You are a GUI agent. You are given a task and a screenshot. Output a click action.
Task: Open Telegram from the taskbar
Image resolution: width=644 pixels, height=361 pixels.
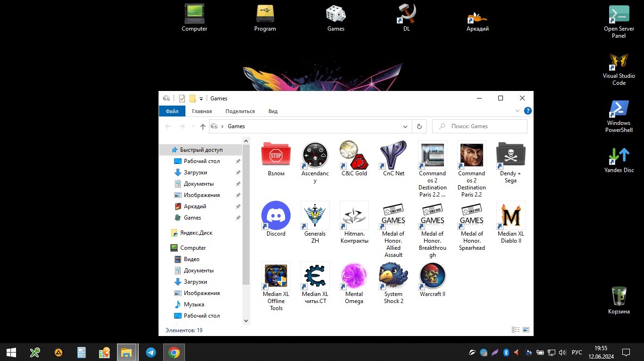point(151,353)
